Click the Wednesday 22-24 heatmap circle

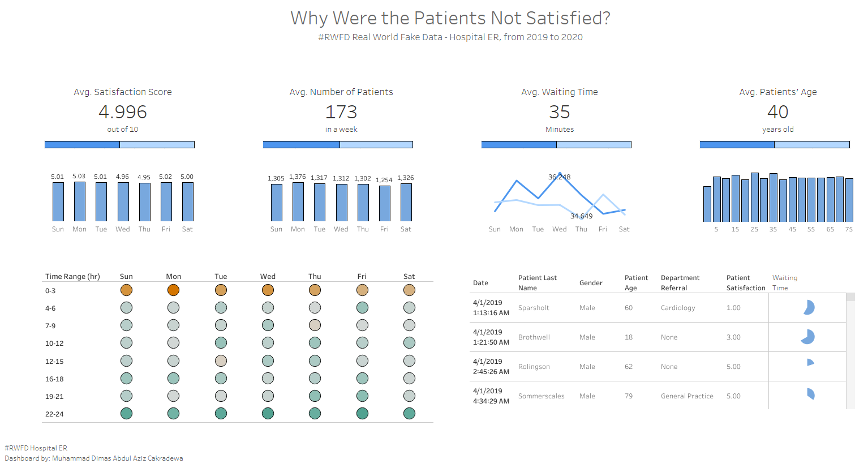point(268,414)
